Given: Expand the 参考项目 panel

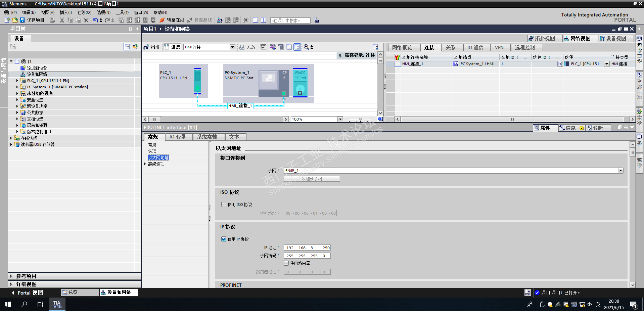Looking at the screenshot, I should [11, 276].
